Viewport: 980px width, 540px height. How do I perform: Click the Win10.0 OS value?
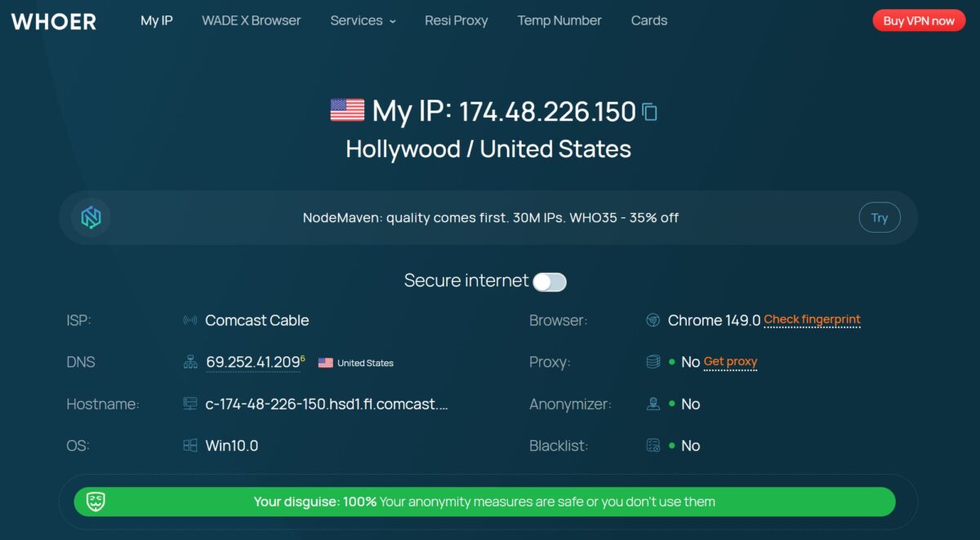[232, 445]
